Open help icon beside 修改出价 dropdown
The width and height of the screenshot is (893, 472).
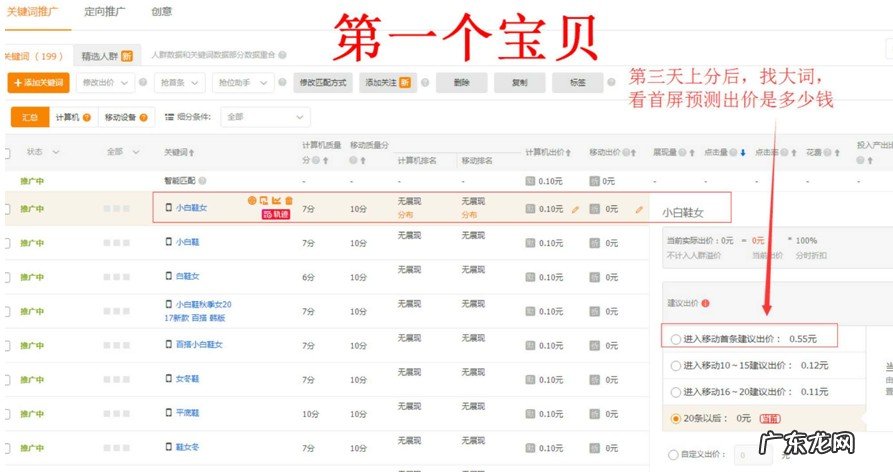click(143, 83)
